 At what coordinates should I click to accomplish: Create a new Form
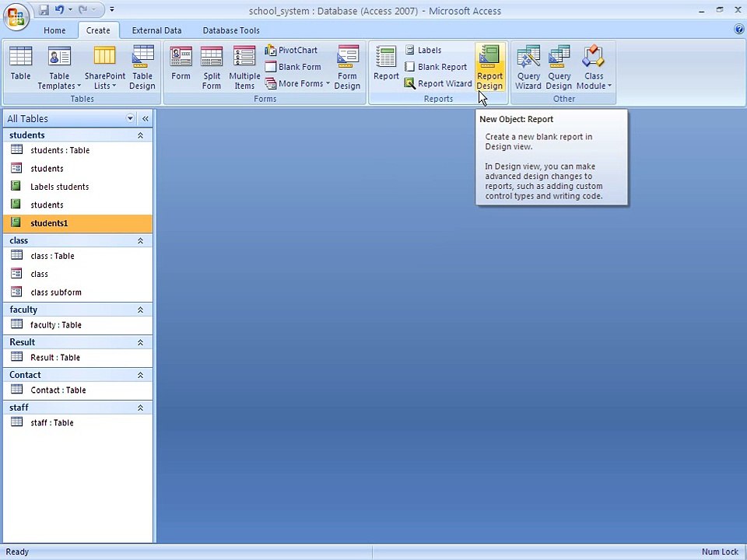point(181,68)
